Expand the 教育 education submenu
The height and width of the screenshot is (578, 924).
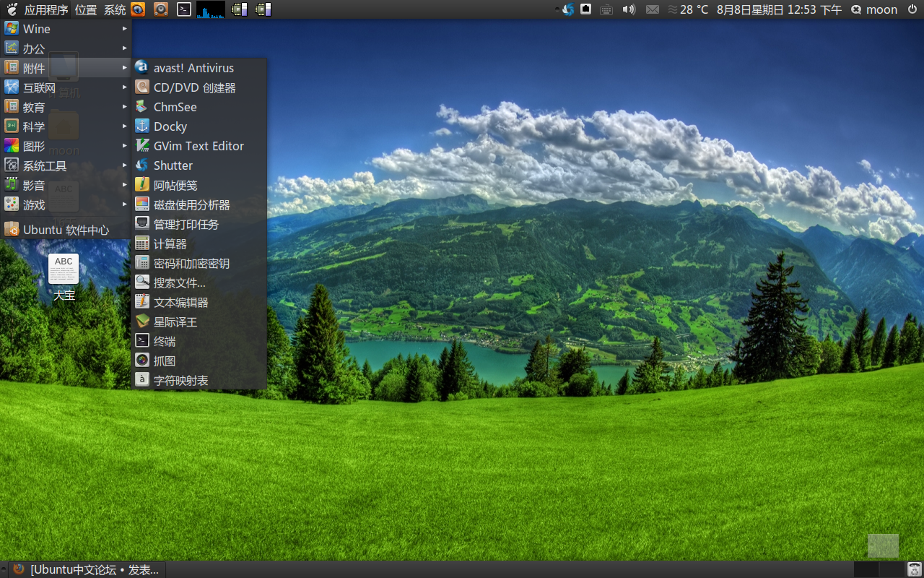[x=66, y=107]
